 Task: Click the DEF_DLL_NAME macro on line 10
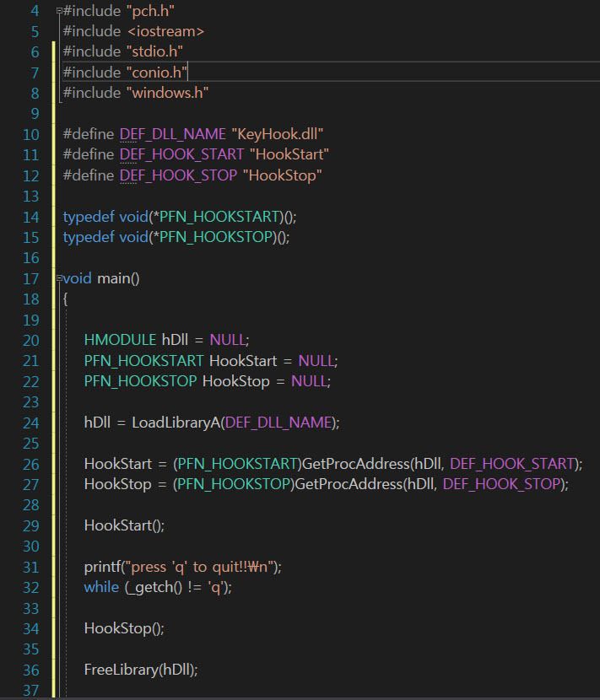[172, 134]
